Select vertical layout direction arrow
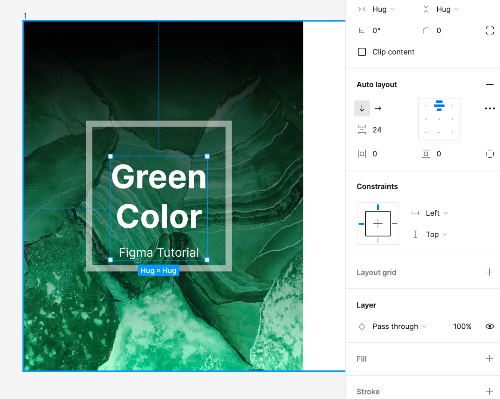This screenshot has width=500, height=399. click(x=362, y=108)
